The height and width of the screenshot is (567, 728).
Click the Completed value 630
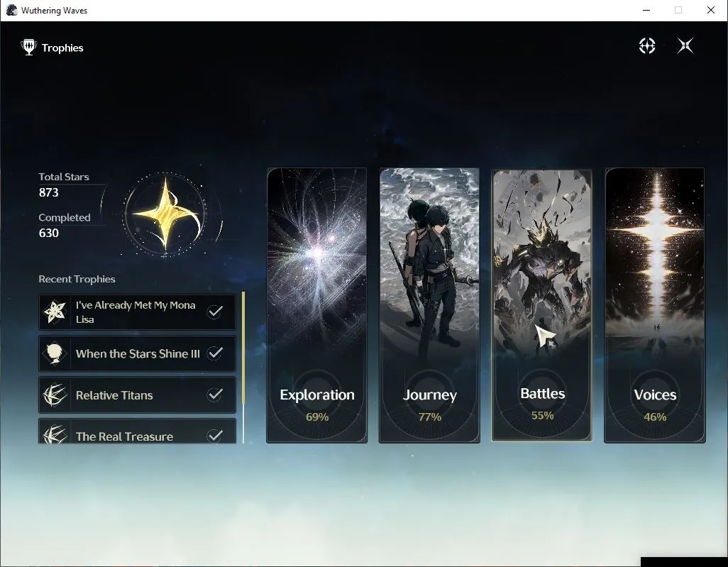click(x=49, y=233)
